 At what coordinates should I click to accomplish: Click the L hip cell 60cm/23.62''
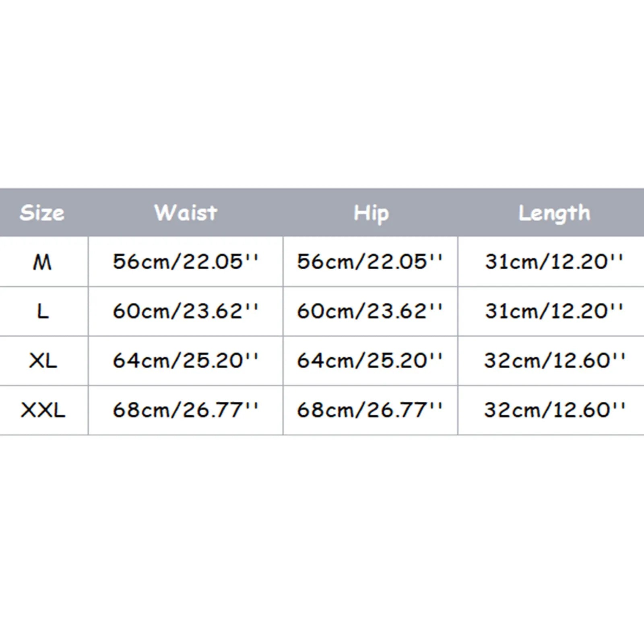(369, 311)
